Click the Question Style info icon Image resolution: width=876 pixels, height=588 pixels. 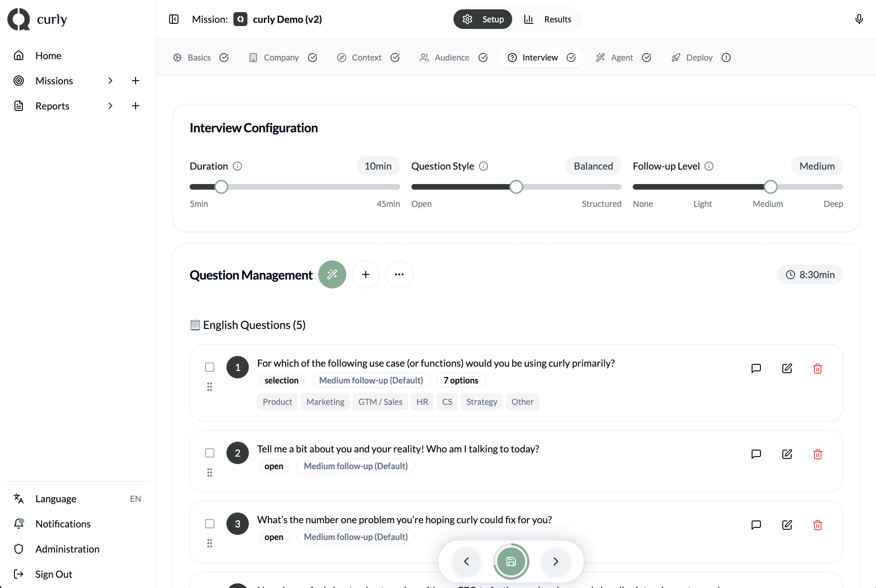(x=484, y=166)
